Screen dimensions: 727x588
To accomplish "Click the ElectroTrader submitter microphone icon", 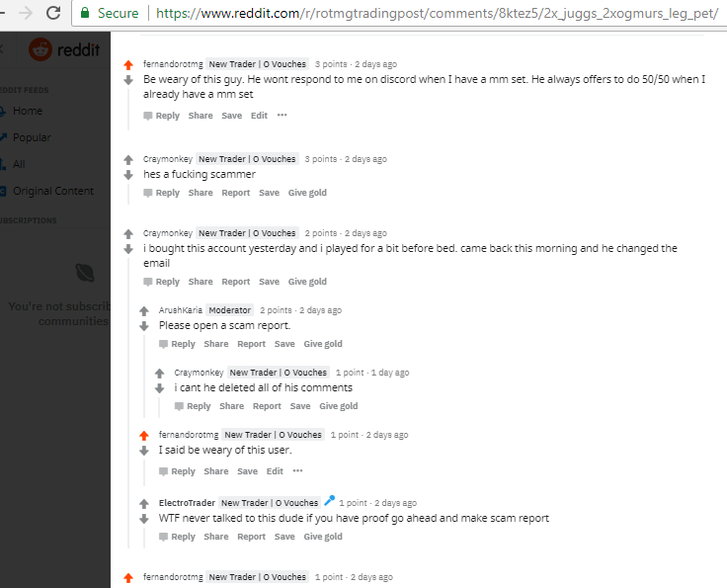I will click(x=329, y=501).
